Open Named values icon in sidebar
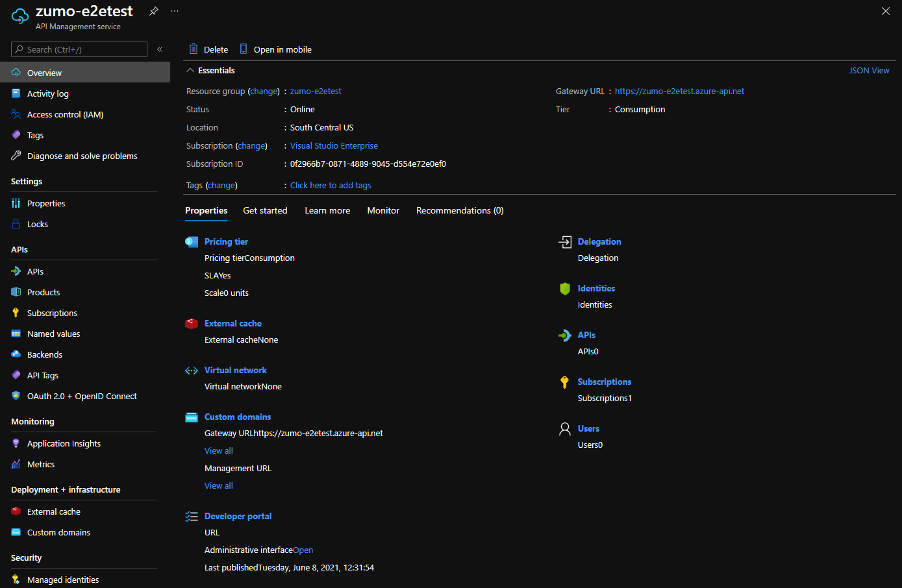The image size is (902, 588). pyautogui.click(x=16, y=334)
